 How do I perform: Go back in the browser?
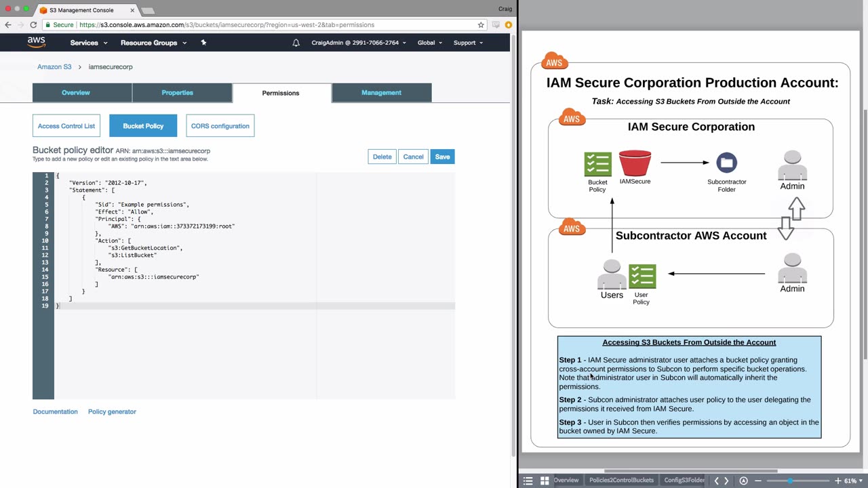[8, 25]
